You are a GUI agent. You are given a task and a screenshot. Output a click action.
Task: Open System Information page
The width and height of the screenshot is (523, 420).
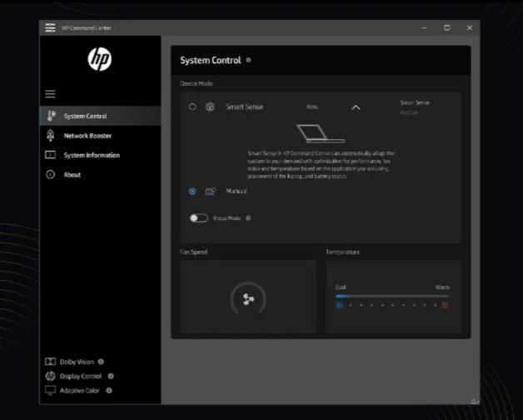100,155
